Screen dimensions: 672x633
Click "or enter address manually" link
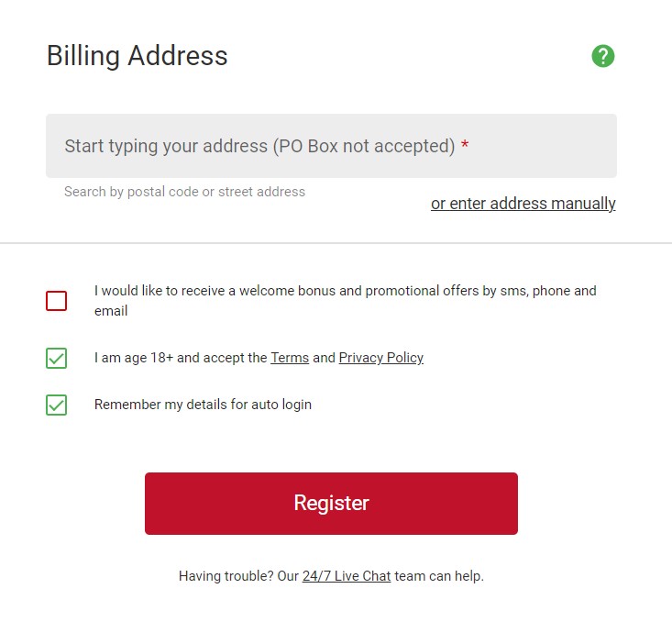pyautogui.click(x=523, y=204)
